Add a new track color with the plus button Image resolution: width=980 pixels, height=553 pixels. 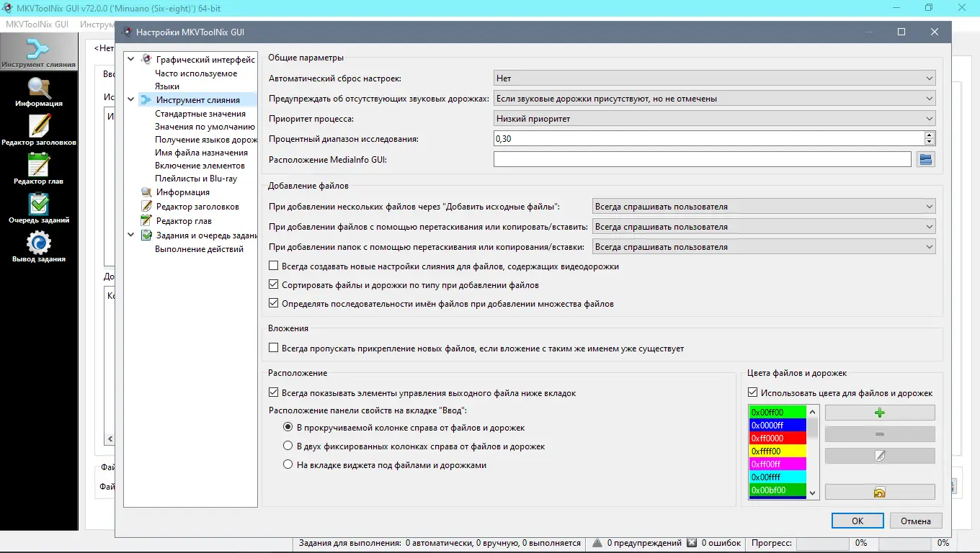(x=879, y=412)
